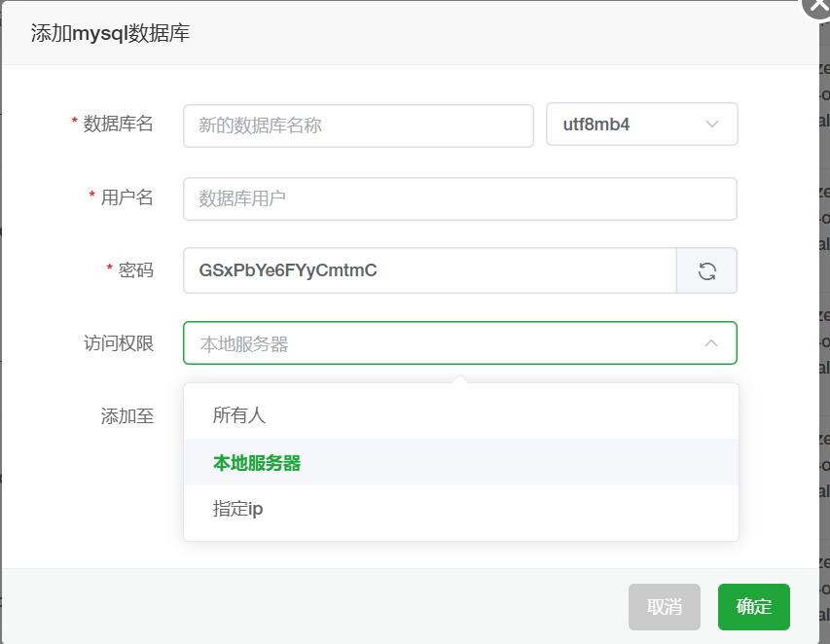Image resolution: width=830 pixels, height=644 pixels.
Task: Click into the 密码 password field
Action: point(430,270)
